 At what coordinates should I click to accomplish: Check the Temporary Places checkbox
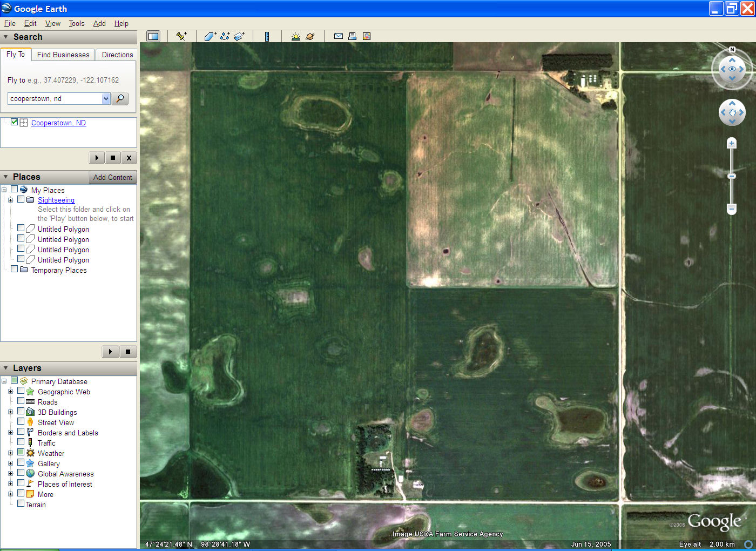14,269
